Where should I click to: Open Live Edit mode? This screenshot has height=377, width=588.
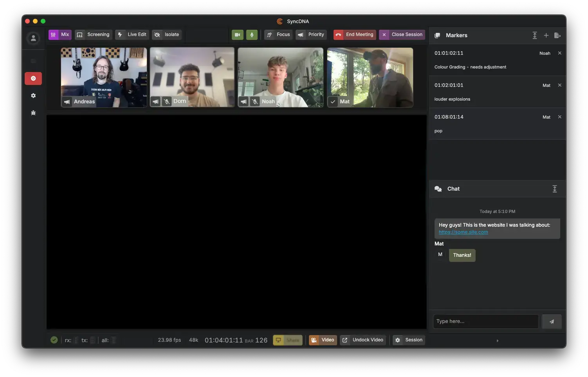(132, 34)
